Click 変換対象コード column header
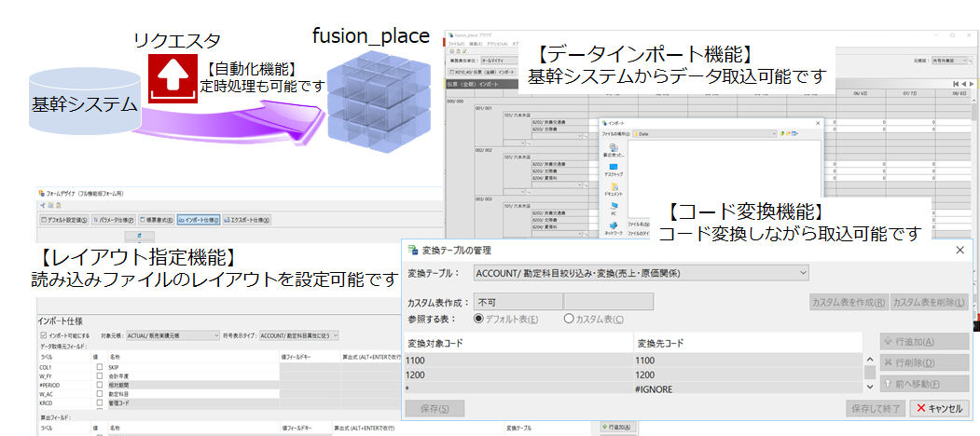The width and height of the screenshot is (980, 436). click(518, 343)
